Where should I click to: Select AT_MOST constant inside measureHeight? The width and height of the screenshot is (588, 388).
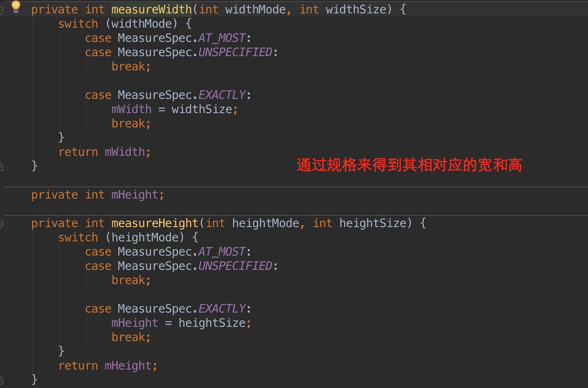click(222, 252)
